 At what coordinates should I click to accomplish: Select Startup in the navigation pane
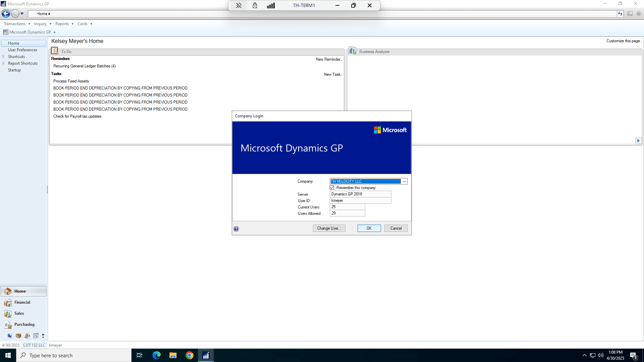click(x=14, y=70)
